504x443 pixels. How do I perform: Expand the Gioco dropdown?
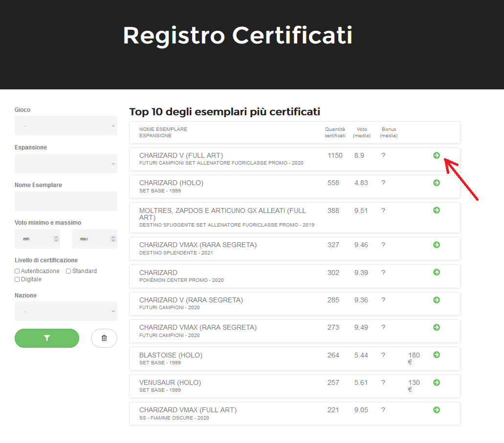click(66, 126)
